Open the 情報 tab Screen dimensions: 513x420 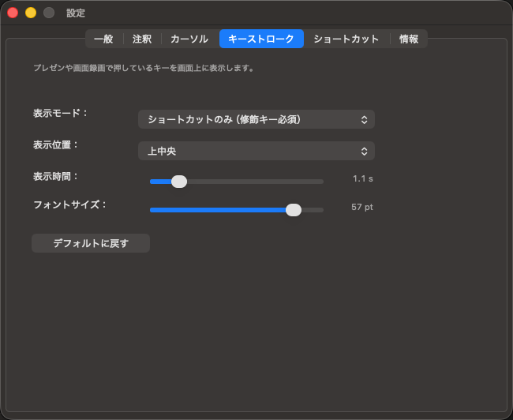(409, 39)
